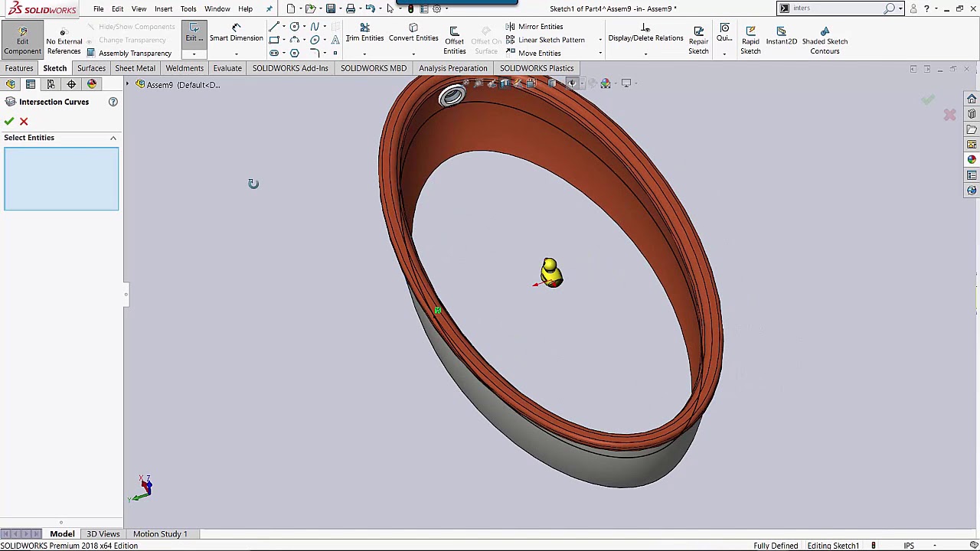Click the Quick Snaps icon
Viewport: 980px width, 551px height.
click(724, 28)
